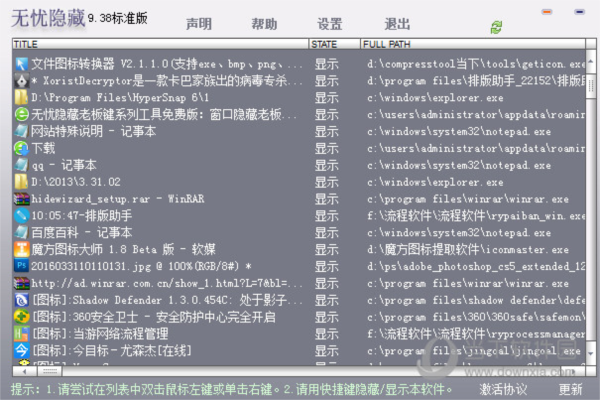The width and height of the screenshot is (600, 400).
Task: Click the vertical scrollbar up arrow
Action: [x=591, y=61]
